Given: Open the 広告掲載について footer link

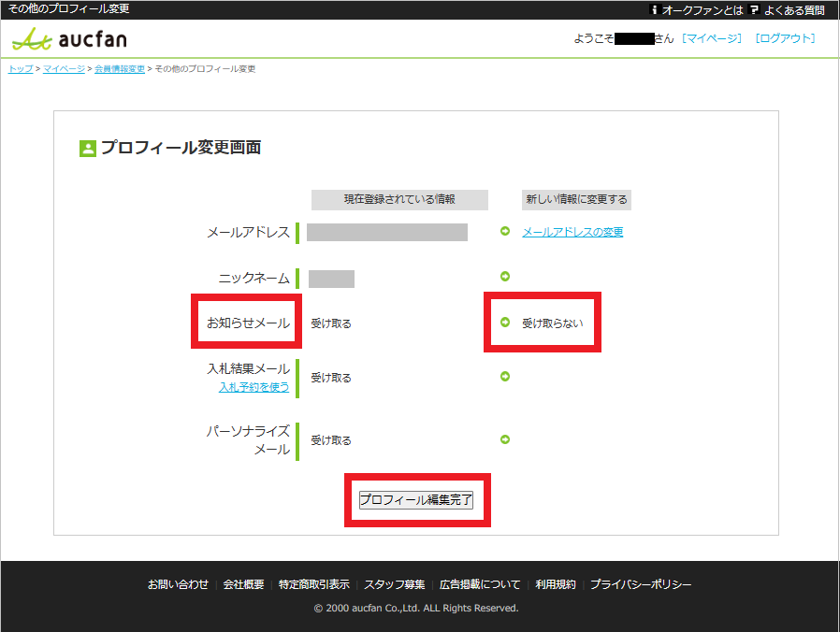Looking at the screenshot, I should [480, 584].
